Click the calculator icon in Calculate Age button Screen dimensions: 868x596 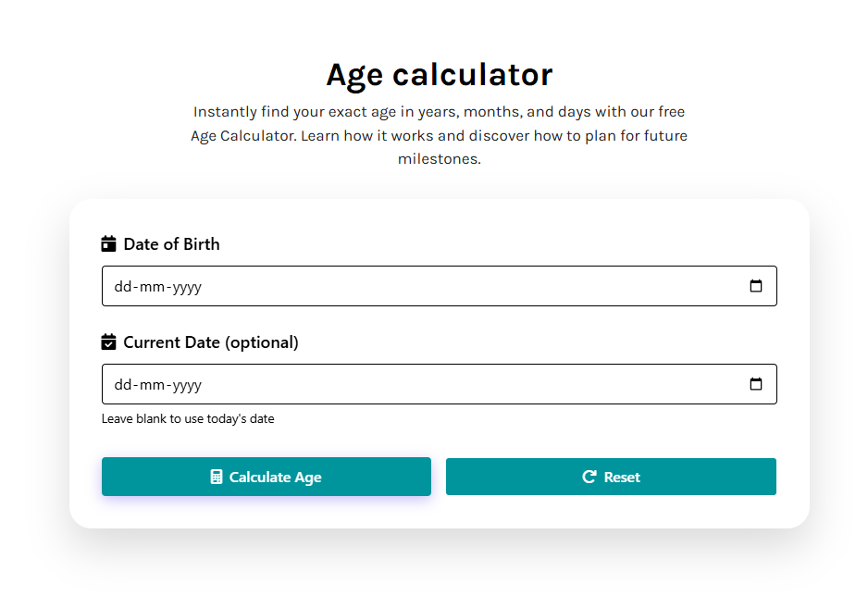217,478
